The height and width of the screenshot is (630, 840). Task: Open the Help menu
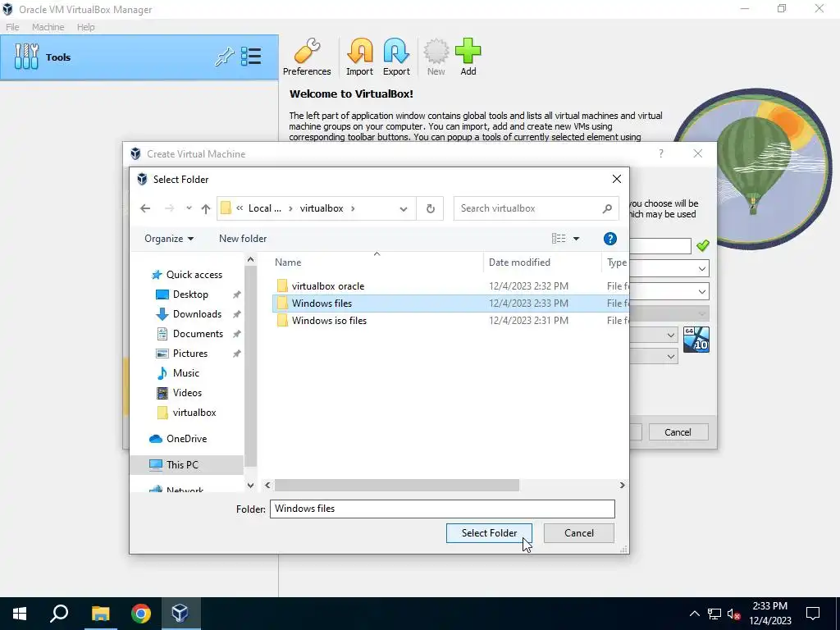[85, 27]
